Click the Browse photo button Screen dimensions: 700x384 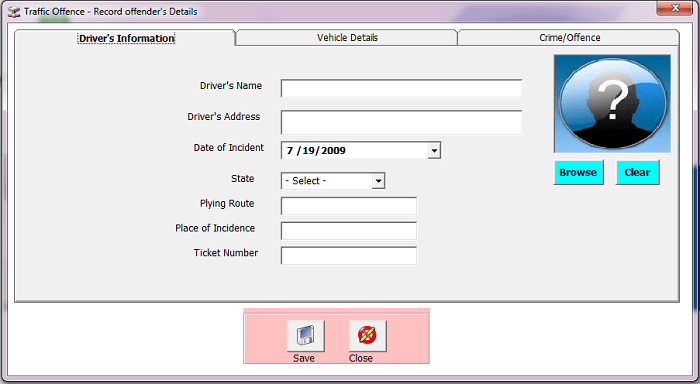[579, 172]
